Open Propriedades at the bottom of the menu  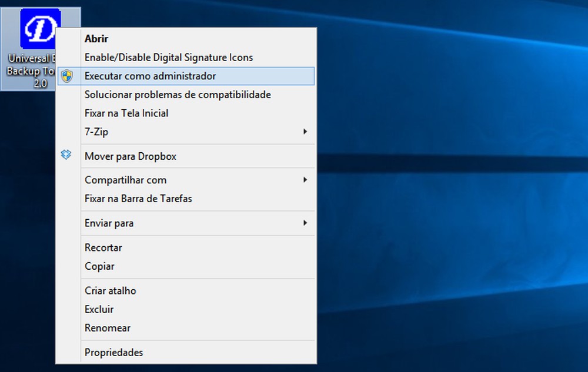click(x=113, y=352)
